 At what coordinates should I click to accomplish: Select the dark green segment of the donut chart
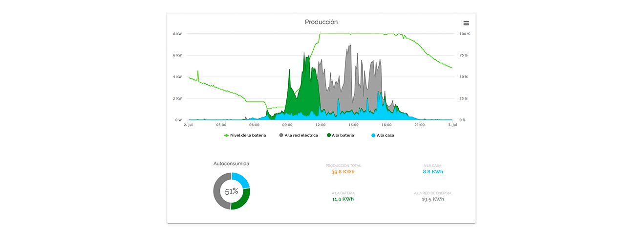[242, 200]
